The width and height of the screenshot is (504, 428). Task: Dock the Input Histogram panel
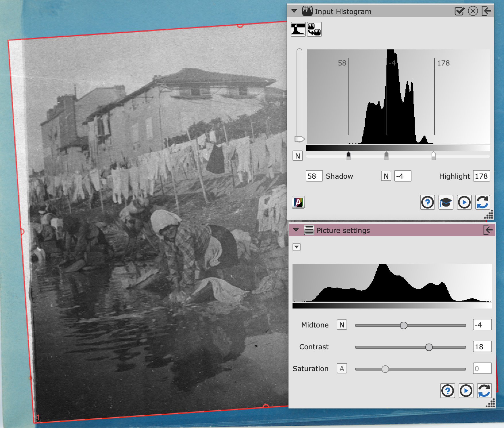tap(486, 11)
